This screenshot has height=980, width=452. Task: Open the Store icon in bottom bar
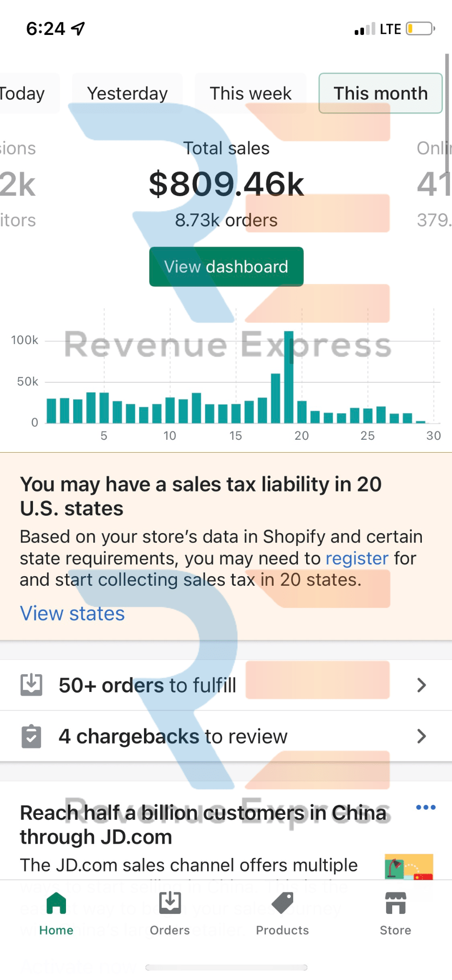(396, 903)
